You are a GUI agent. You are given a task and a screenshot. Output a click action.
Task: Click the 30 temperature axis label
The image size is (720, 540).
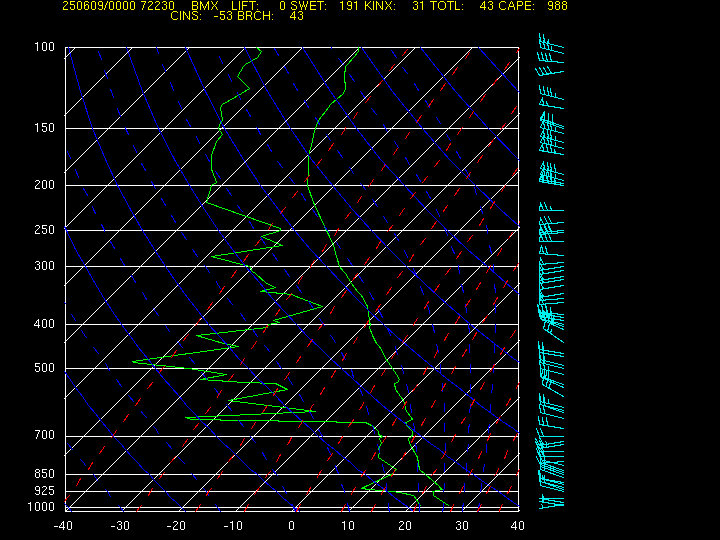click(x=462, y=526)
